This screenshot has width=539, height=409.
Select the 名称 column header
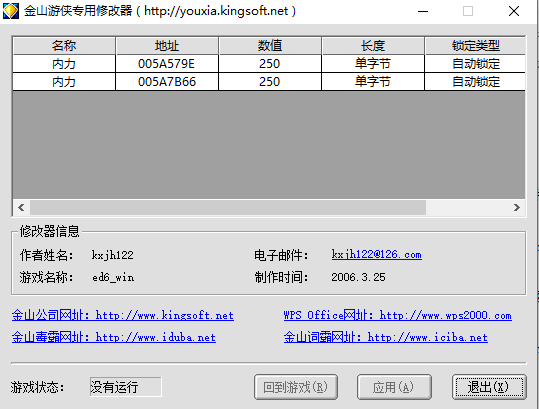(x=64, y=46)
